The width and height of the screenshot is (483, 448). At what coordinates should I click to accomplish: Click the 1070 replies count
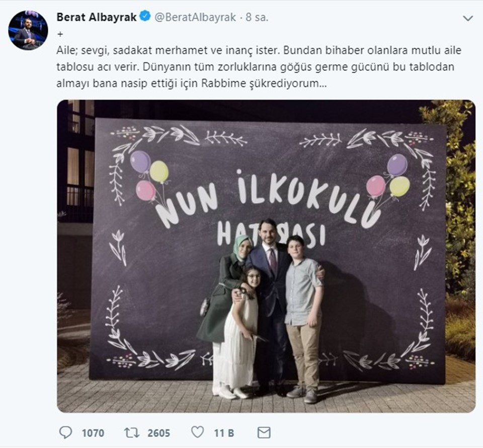pos(93,433)
